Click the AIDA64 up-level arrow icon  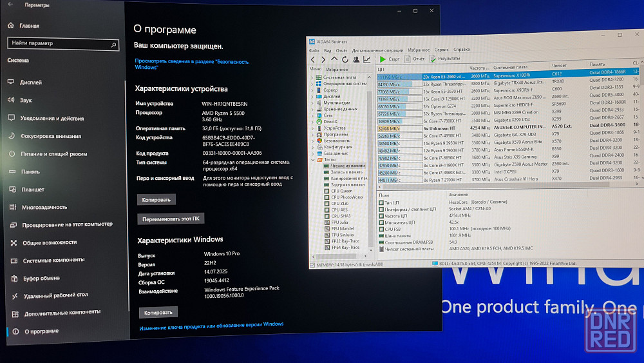tap(334, 59)
